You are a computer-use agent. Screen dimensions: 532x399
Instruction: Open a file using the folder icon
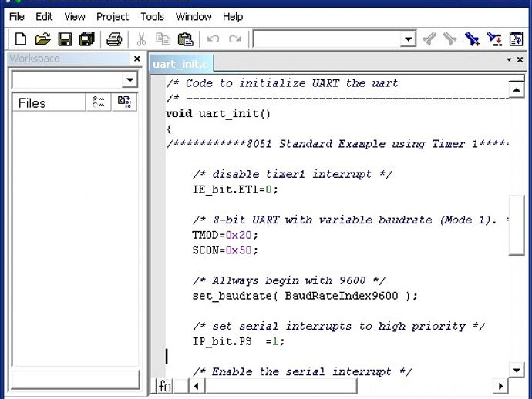[x=42, y=39]
